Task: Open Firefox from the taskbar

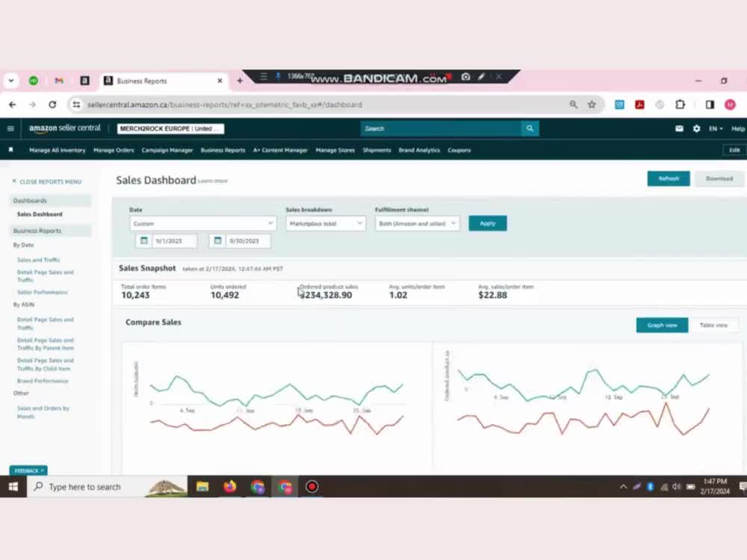Action: pos(230,487)
